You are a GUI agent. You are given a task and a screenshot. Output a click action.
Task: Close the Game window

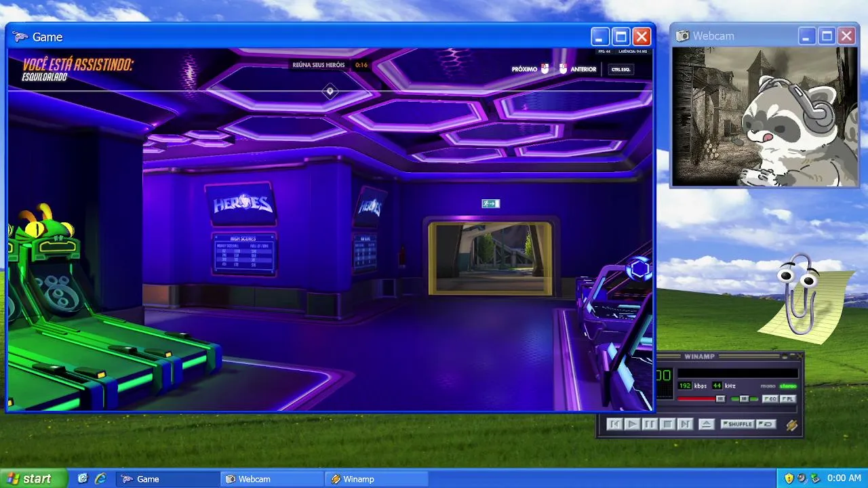pyautogui.click(x=642, y=37)
